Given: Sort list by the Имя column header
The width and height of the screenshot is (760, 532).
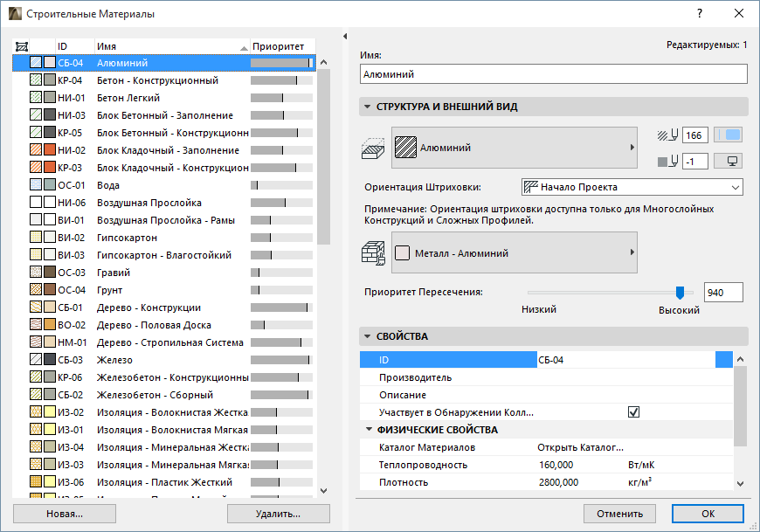Looking at the screenshot, I should point(172,46).
